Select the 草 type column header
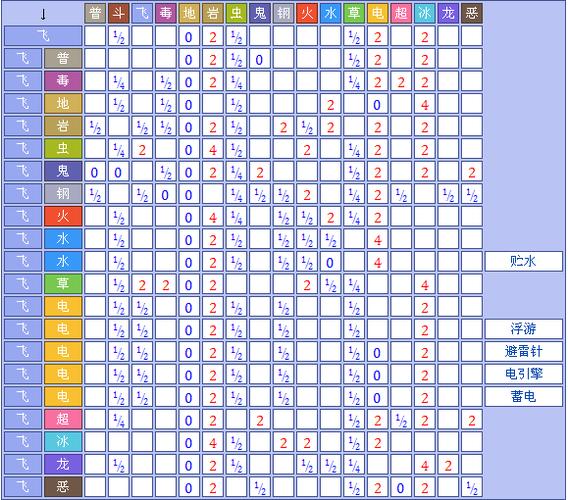The height and width of the screenshot is (500, 568). click(x=354, y=13)
